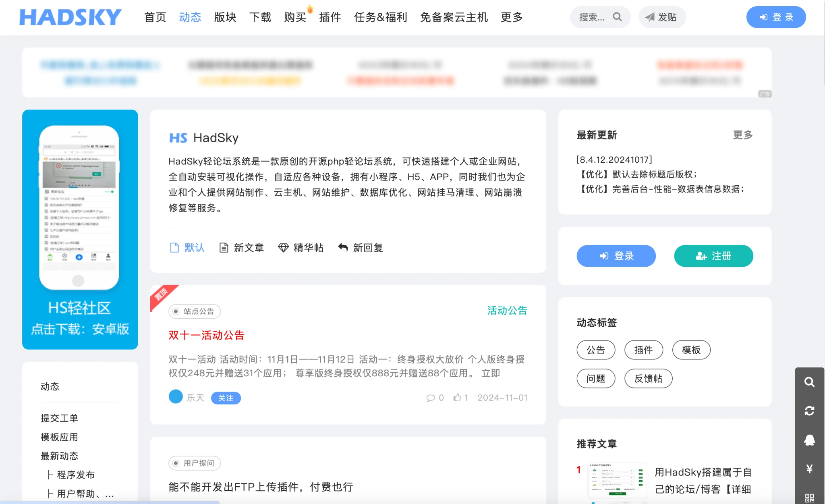Open 更多 link in 最新更新 panel
This screenshot has height=504, width=825.
(742, 135)
